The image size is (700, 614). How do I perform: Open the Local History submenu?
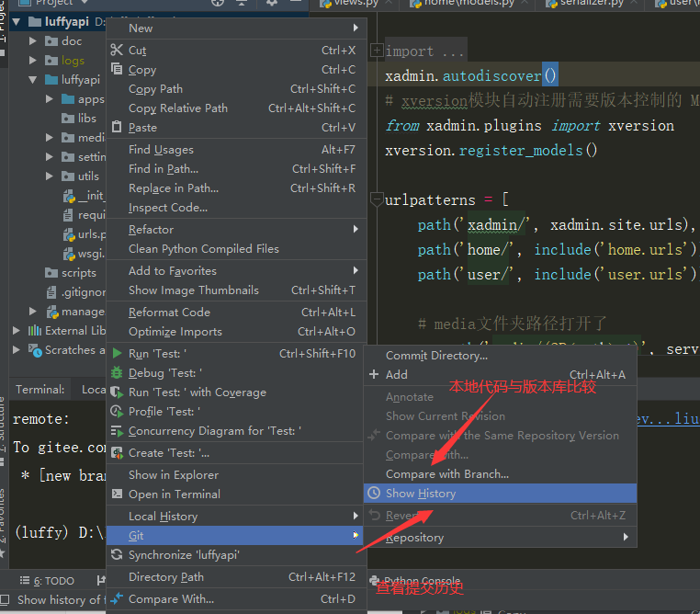[x=237, y=517]
